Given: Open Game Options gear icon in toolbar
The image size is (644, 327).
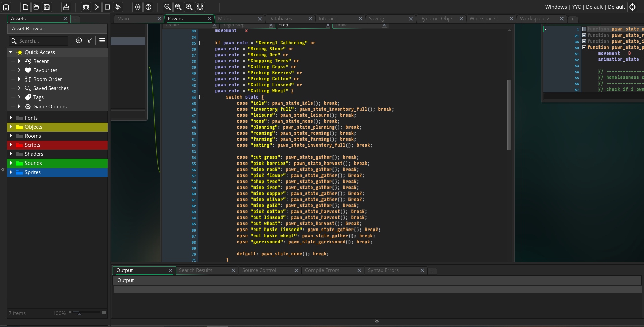Looking at the screenshot, I should [x=138, y=7].
